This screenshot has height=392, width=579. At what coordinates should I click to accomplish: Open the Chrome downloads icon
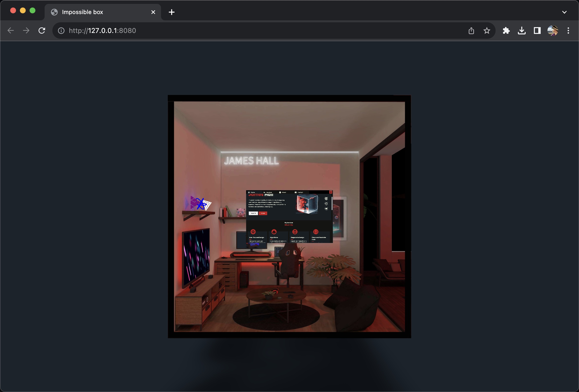point(522,31)
